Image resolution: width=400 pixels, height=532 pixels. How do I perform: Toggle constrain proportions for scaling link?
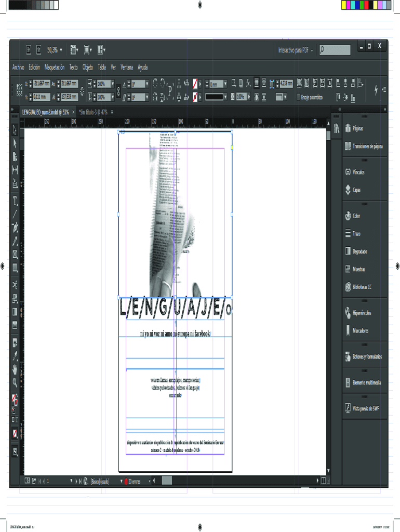pyautogui.click(x=118, y=90)
